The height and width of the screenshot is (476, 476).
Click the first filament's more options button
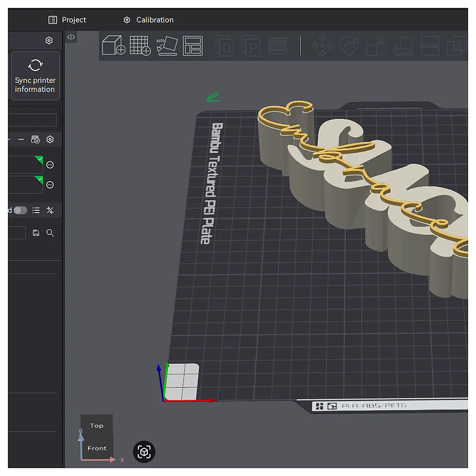(50, 165)
